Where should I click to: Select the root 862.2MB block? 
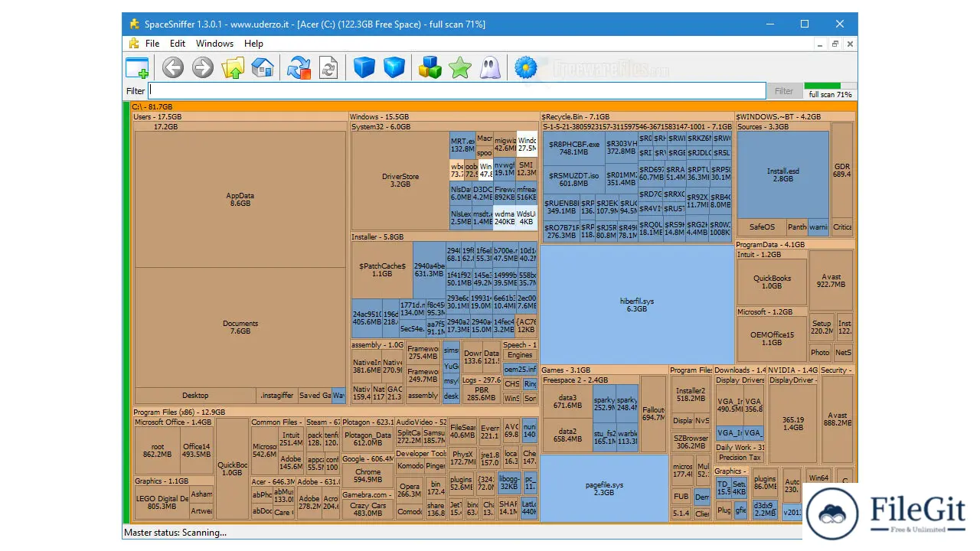[x=158, y=451]
